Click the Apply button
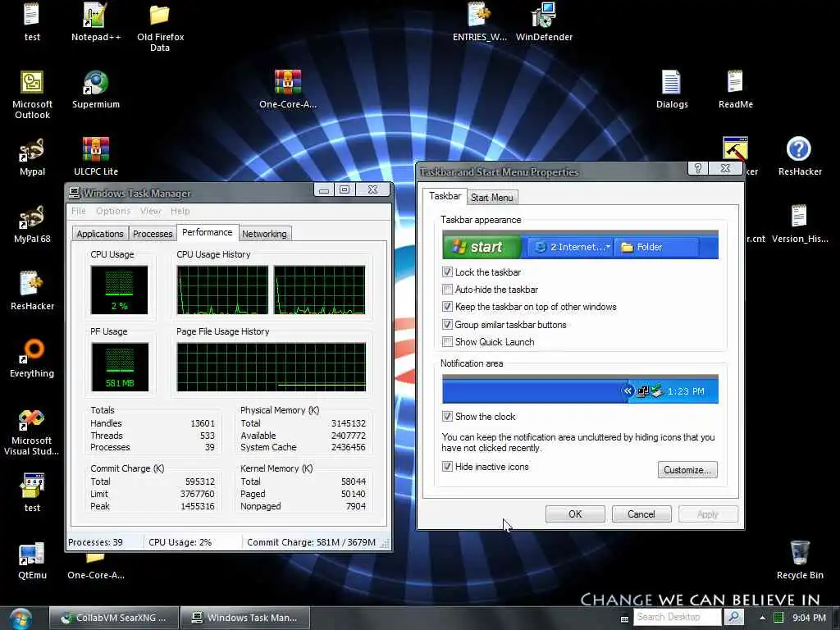Viewport: 840px width, 630px height. pos(708,514)
